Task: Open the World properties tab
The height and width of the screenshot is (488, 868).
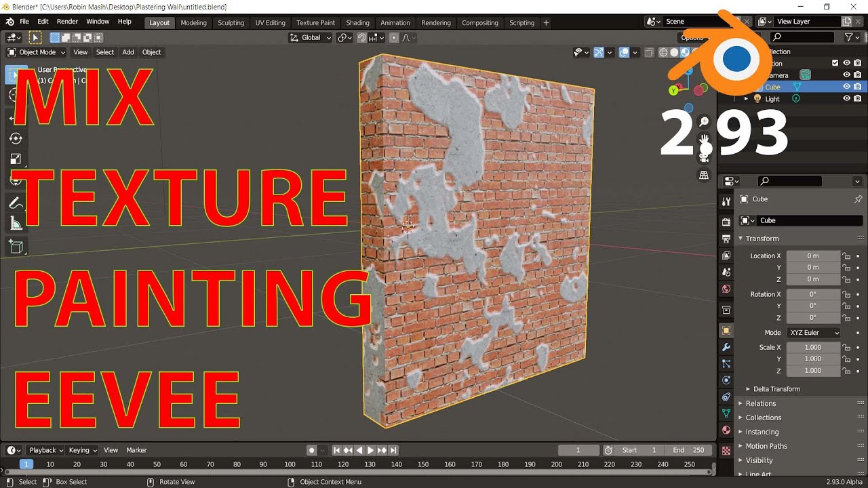Action: tap(726, 289)
